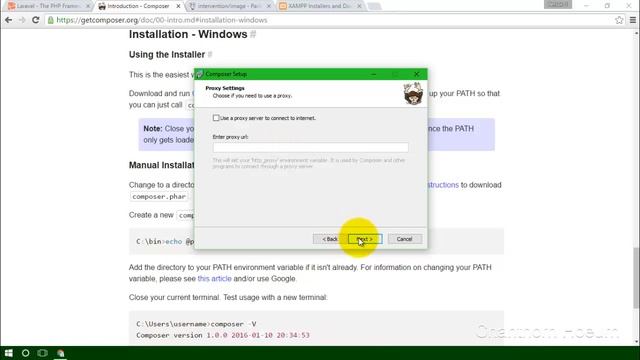Image resolution: width=640 pixels, height=360 pixels.
Task: Switch to the Laravel PHP Framework tab
Action: pyautogui.click(x=48, y=6)
